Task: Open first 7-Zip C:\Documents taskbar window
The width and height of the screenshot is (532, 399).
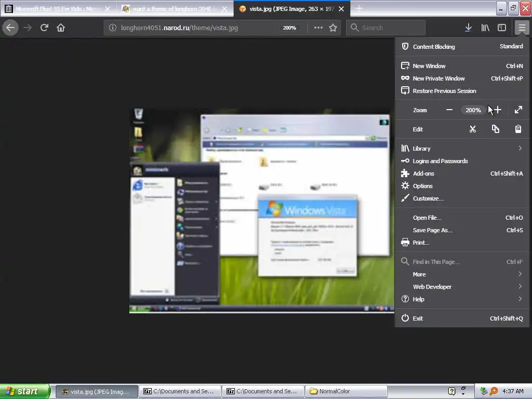Action: [180, 392]
